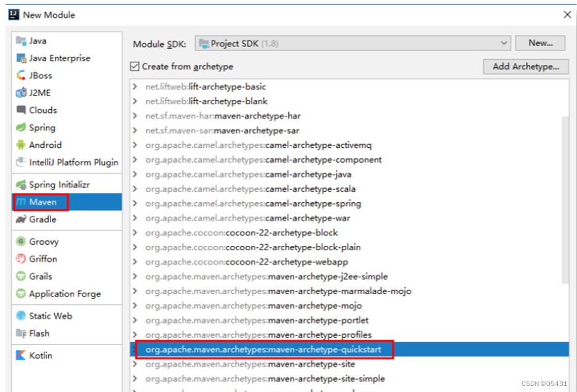This screenshot has width=577, height=392.
Task: Expand maven-archetype-mojo node
Action: click(x=135, y=306)
